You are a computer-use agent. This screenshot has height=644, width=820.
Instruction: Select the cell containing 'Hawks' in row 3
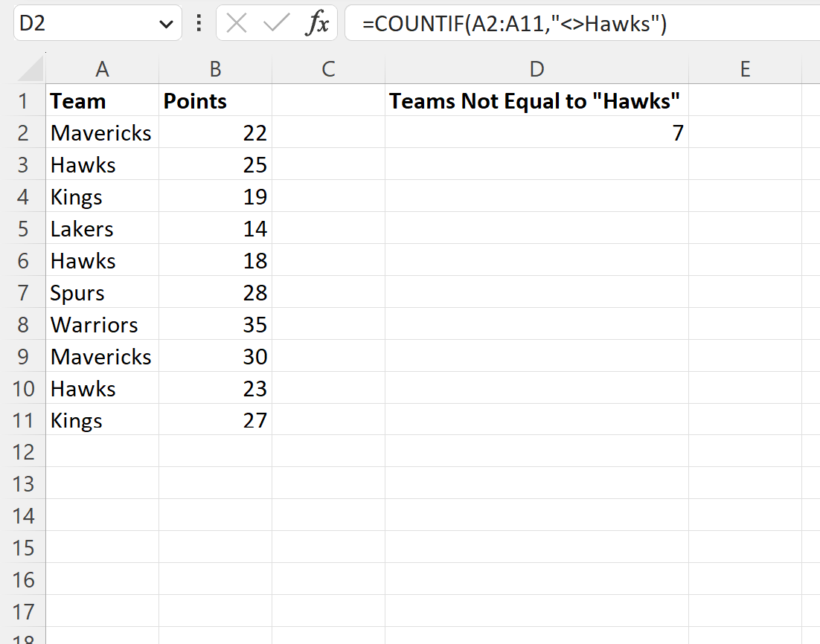coord(102,164)
